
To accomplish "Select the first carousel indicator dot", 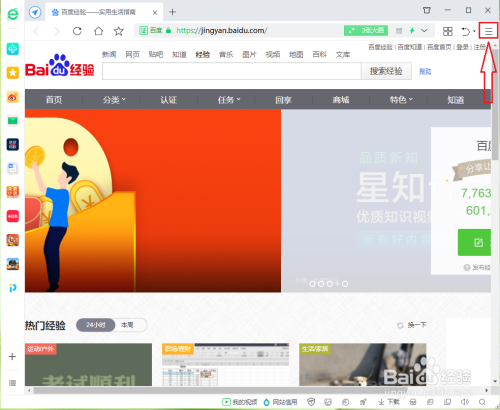I will [312, 284].
